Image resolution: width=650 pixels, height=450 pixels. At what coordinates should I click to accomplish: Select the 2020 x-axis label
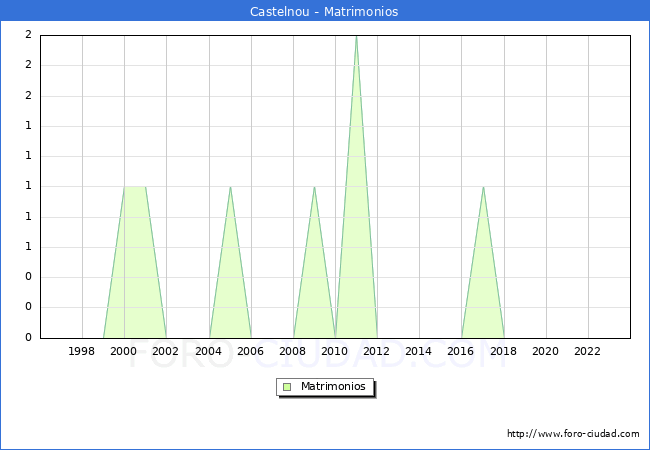[x=546, y=351]
